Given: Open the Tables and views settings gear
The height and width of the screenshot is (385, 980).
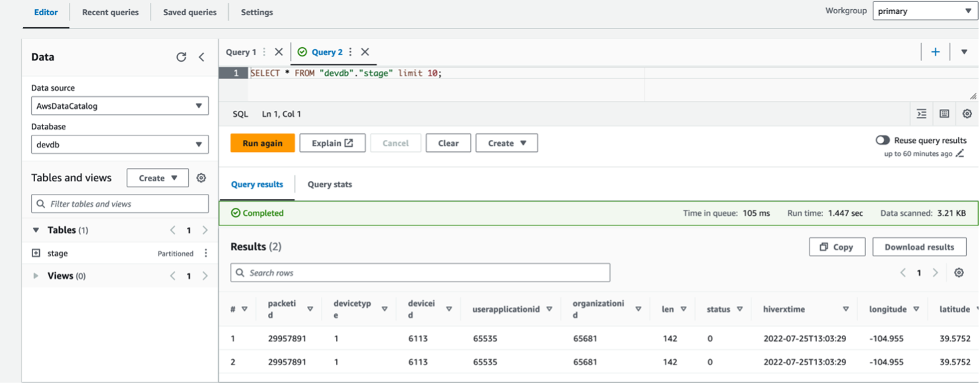Looking at the screenshot, I should coord(200,177).
